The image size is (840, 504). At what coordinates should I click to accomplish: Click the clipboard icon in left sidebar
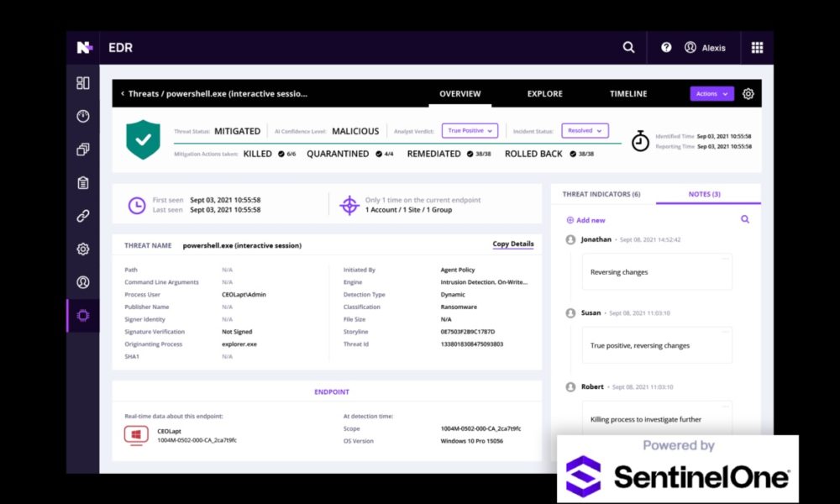coord(83,182)
